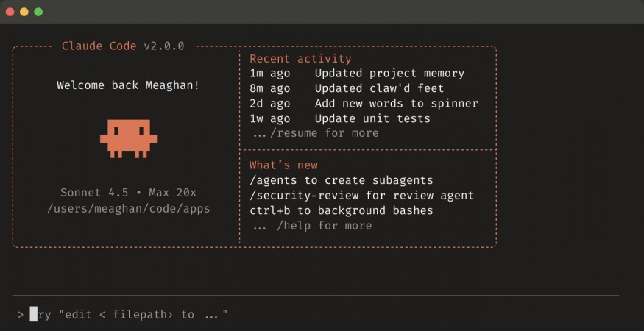The height and width of the screenshot is (331, 644).
Task: Click the orange Claude pixel mascot
Action: pyautogui.click(x=129, y=139)
